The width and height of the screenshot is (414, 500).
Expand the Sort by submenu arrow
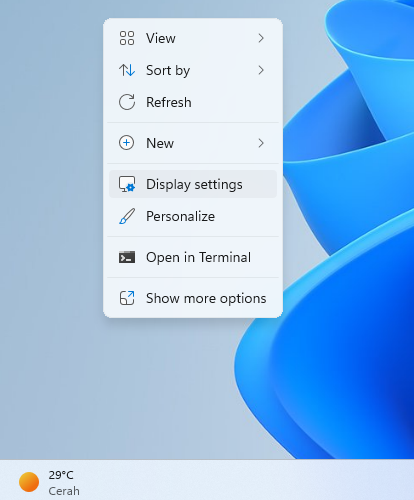click(x=261, y=70)
